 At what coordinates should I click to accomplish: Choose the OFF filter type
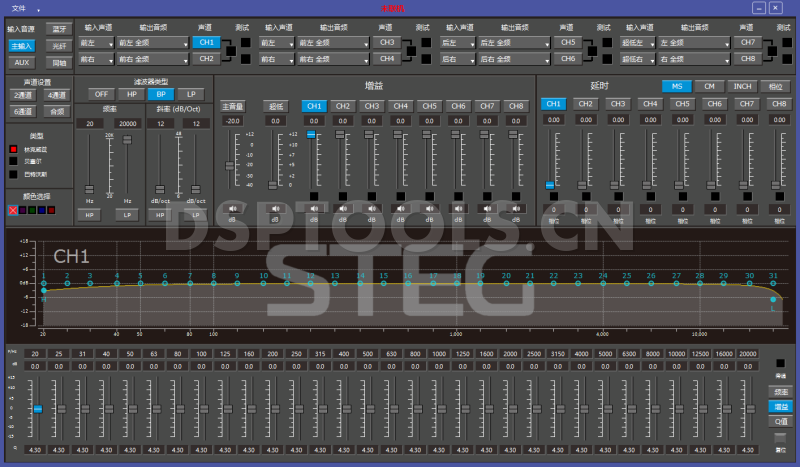click(101, 94)
